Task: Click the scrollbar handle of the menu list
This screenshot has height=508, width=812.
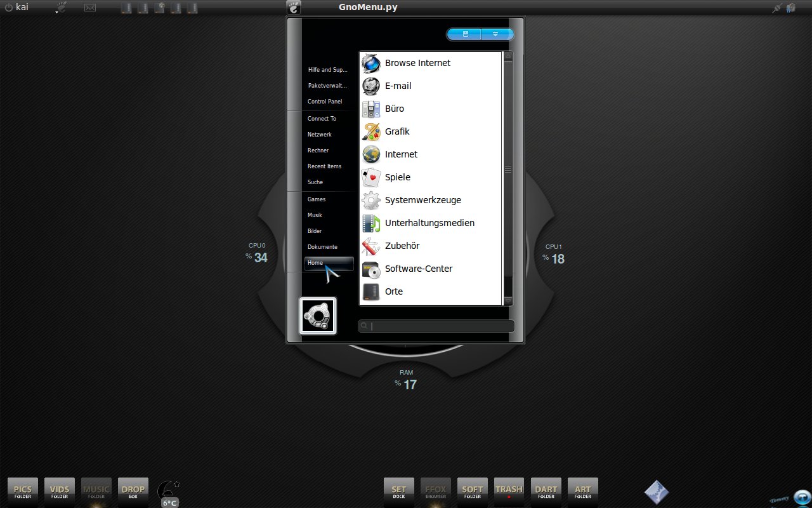Action: click(508, 170)
